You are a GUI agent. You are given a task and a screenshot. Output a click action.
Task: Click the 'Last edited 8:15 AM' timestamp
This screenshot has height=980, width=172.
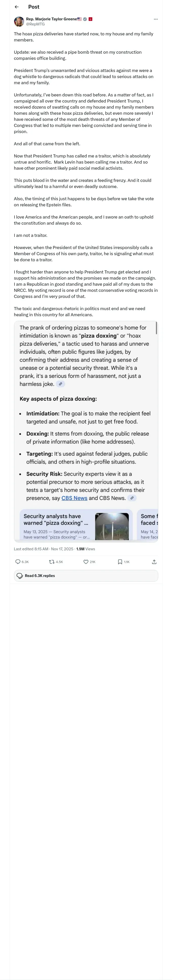[31, 549]
